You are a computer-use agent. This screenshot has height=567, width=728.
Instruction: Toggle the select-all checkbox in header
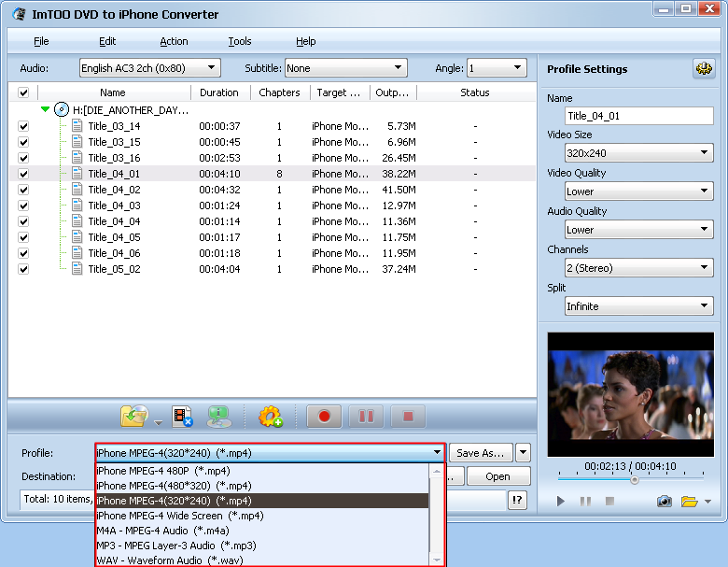click(x=23, y=92)
